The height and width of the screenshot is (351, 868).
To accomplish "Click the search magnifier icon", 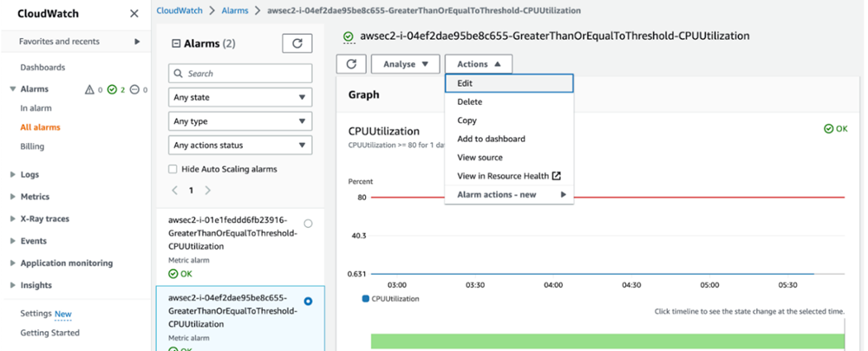I will pyautogui.click(x=179, y=74).
